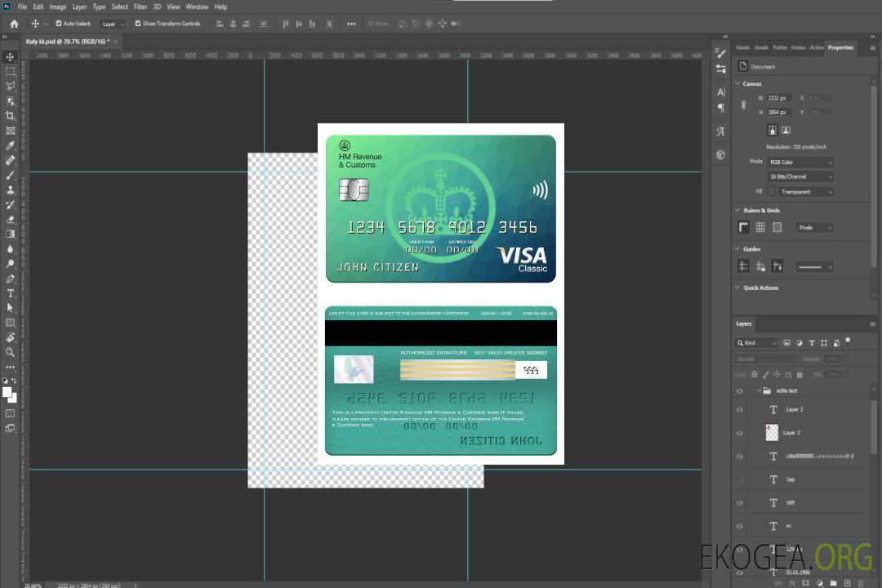This screenshot has width=882, height=588.
Task: Show the hidden '1aa' text layer
Action: click(x=740, y=479)
